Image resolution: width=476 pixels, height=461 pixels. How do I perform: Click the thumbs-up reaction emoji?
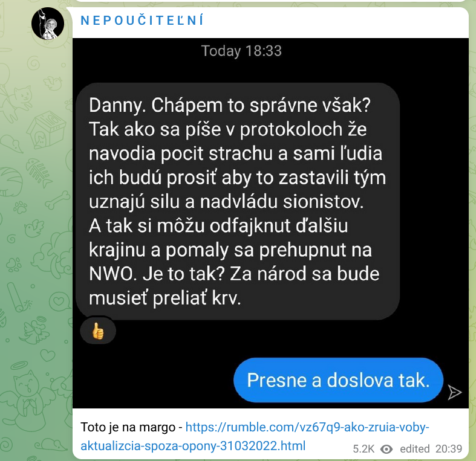click(x=98, y=330)
